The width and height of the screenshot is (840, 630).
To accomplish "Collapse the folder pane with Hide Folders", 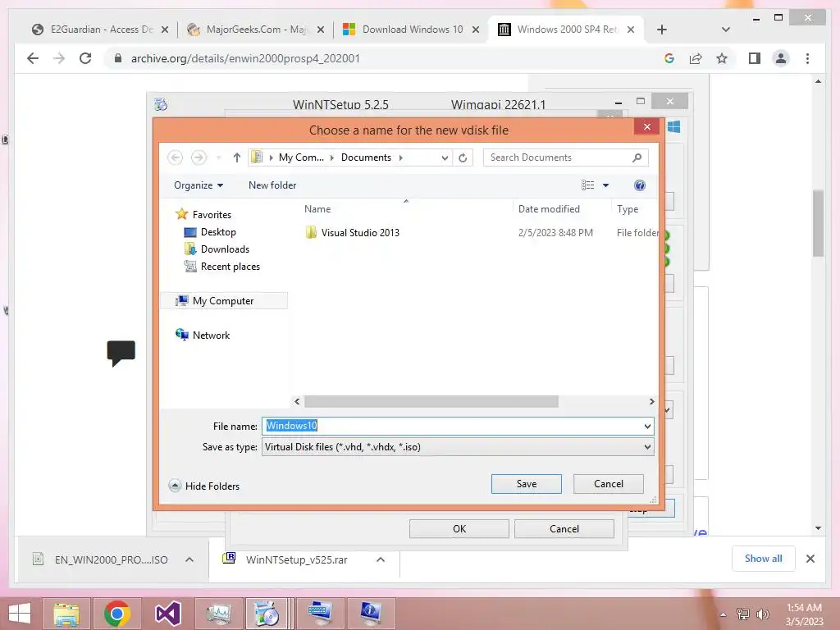I will tap(204, 486).
